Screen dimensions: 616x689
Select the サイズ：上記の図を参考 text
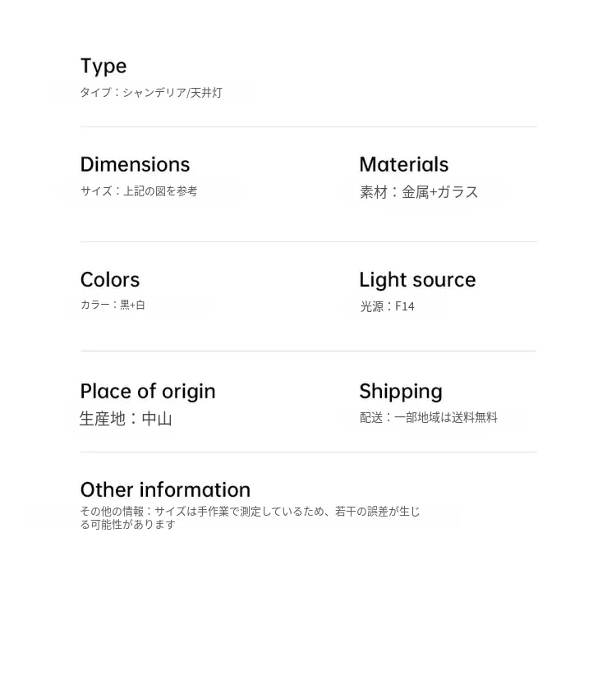click(139, 191)
